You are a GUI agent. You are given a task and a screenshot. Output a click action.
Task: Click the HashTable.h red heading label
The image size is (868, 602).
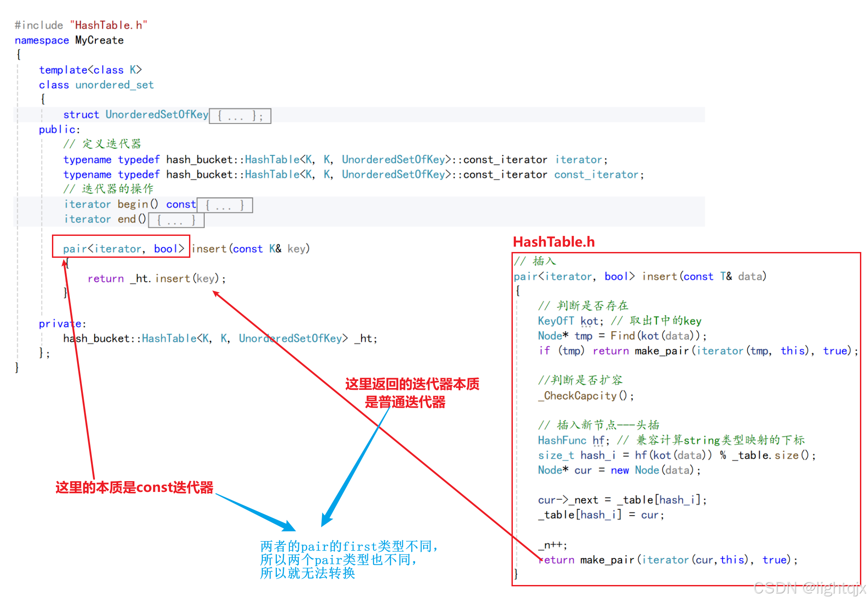click(554, 242)
